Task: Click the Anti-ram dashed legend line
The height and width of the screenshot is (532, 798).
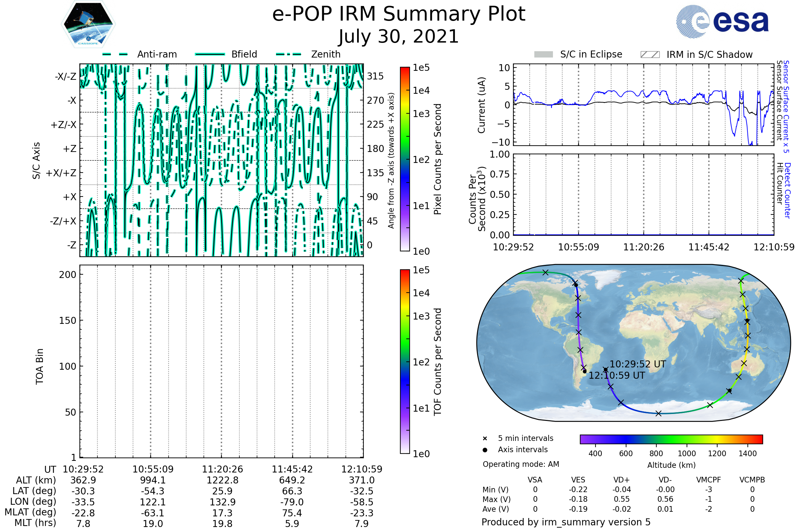Action: [115, 54]
